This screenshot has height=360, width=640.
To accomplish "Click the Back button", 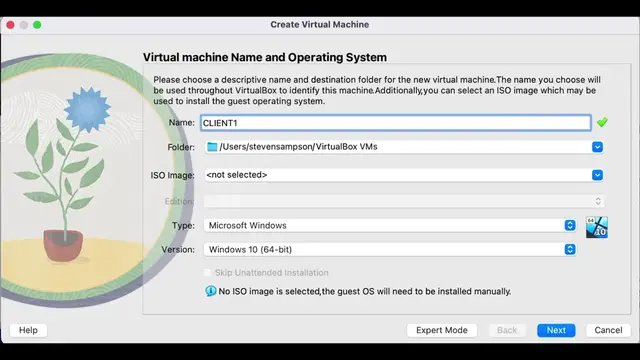I will coord(507,330).
